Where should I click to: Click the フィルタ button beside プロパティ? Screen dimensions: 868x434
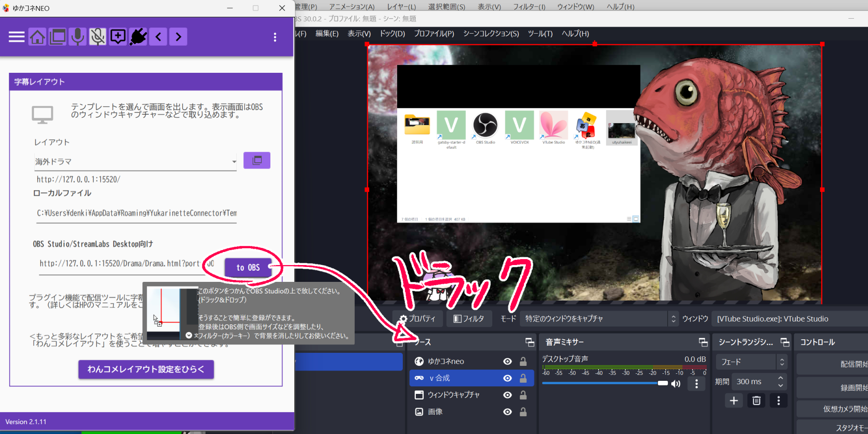pos(469,319)
